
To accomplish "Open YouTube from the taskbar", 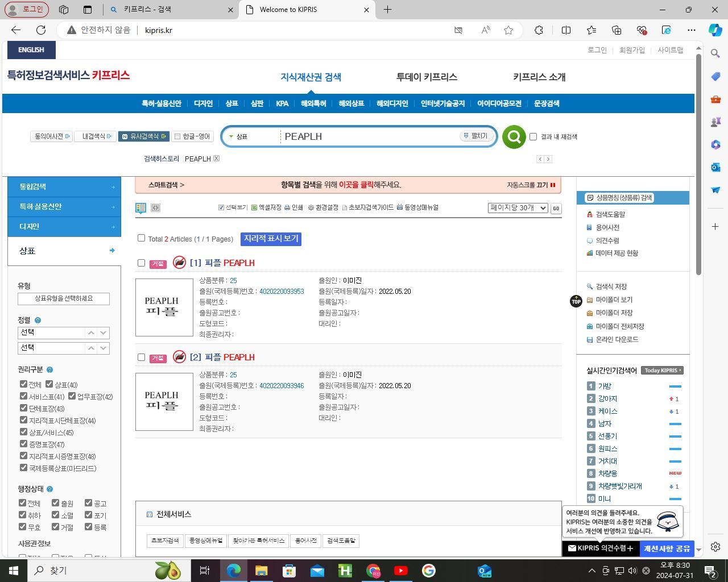I will click(x=401, y=571).
